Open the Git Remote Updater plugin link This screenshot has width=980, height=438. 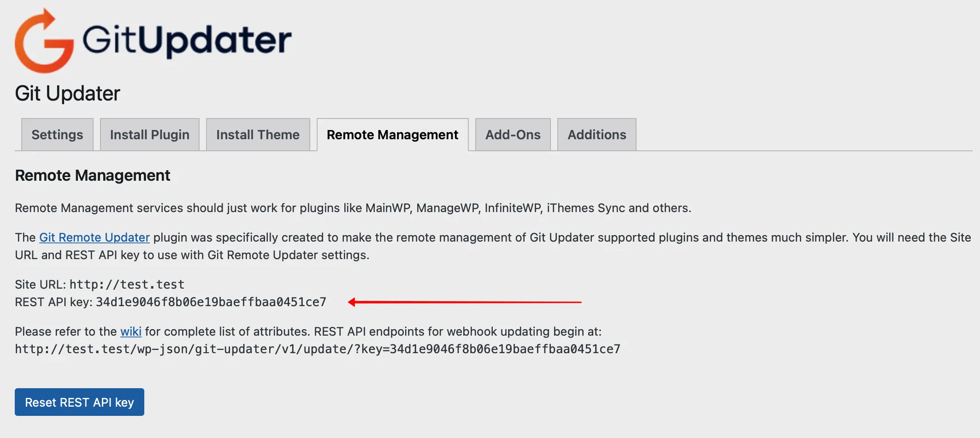pos(94,237)
